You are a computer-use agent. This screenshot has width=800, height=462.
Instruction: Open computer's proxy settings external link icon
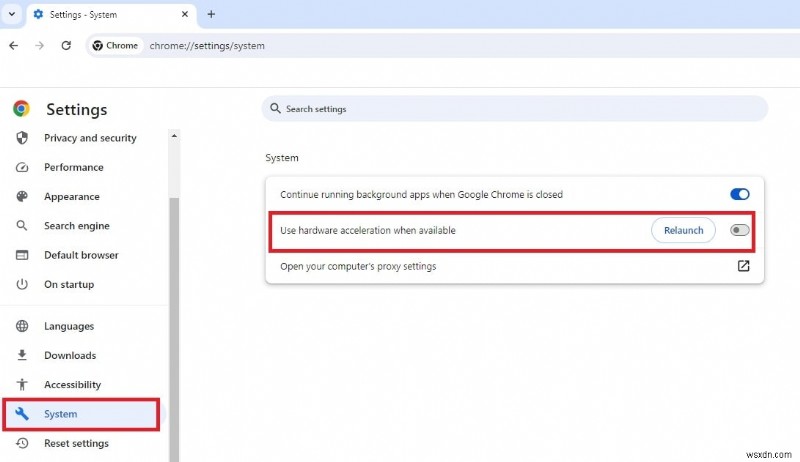pyautogui.click(x=743, y=266)
